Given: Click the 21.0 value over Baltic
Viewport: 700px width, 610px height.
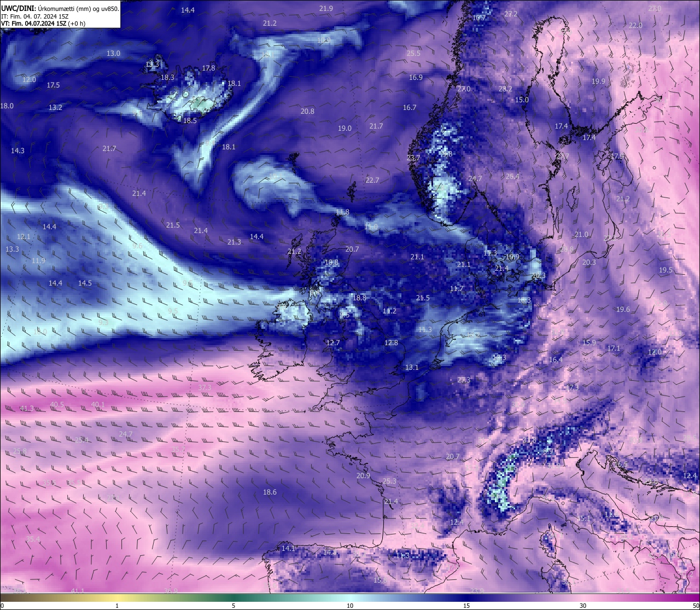Looking at the screenshot, I should (581, 234).
